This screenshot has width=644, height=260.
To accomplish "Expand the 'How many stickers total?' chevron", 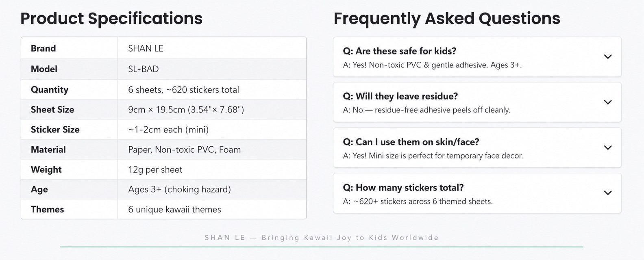I will 608,193.
